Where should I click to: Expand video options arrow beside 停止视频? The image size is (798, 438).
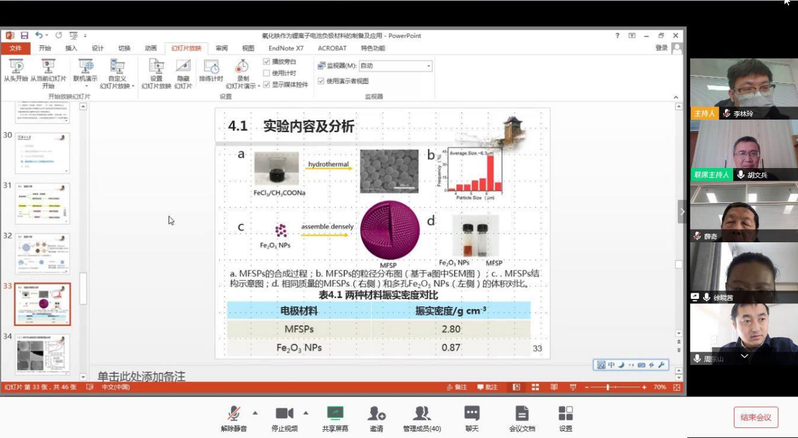(304, 412)
